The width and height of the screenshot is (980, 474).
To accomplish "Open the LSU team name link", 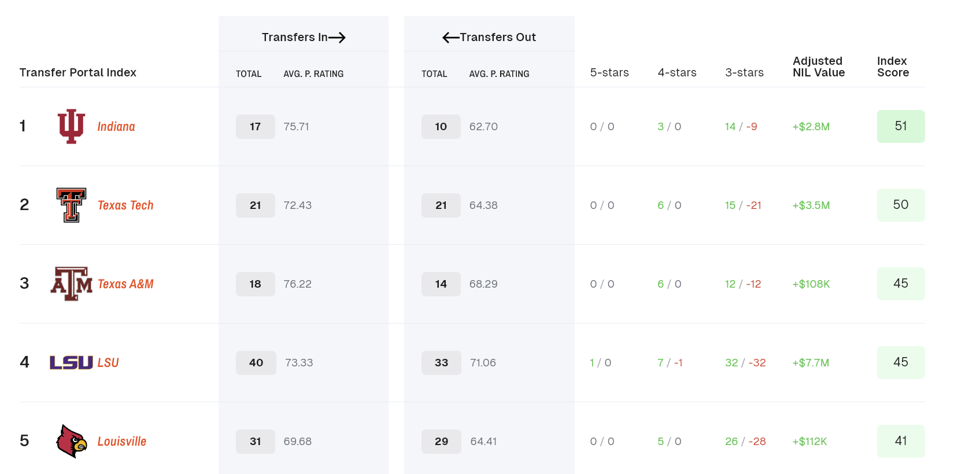I will tap(108, 363).
